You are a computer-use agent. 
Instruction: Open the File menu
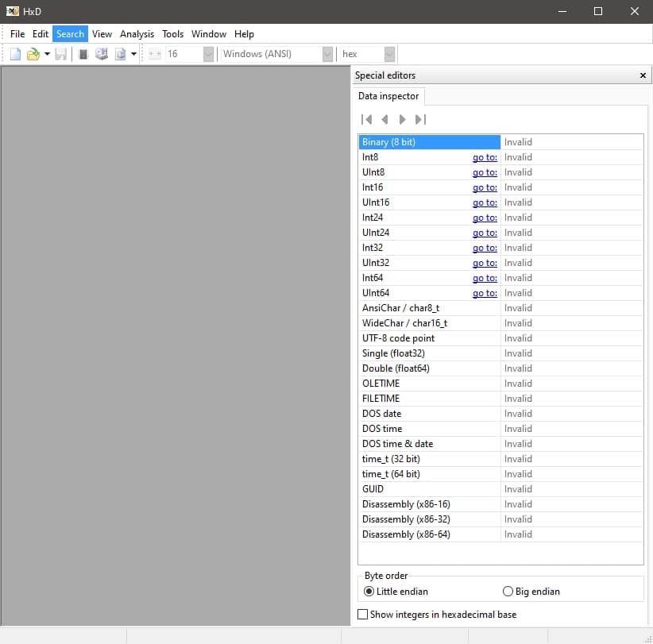pos(17,34)
